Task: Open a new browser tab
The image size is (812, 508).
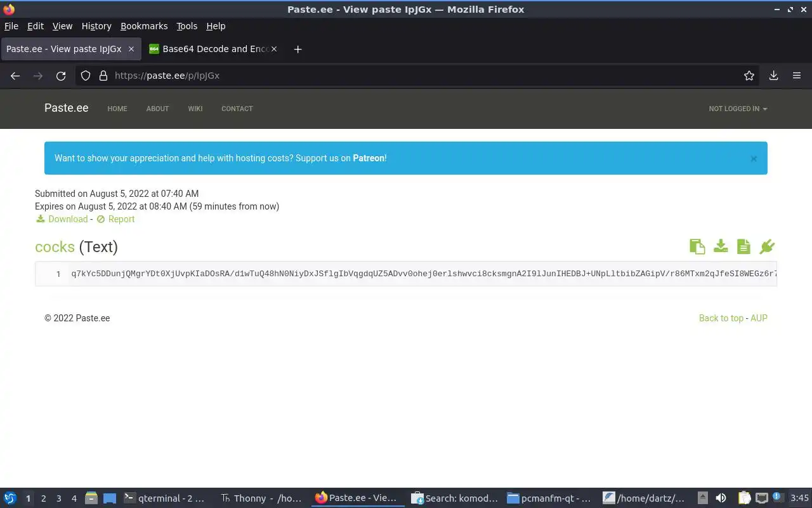Action: pyautogui.click(x=298, y=49)
